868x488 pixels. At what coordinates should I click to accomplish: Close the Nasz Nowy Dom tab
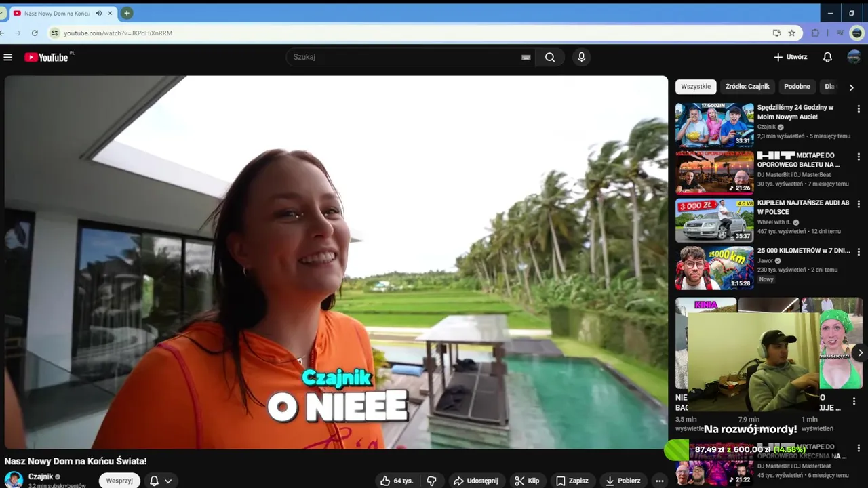[x=110, y=13]
